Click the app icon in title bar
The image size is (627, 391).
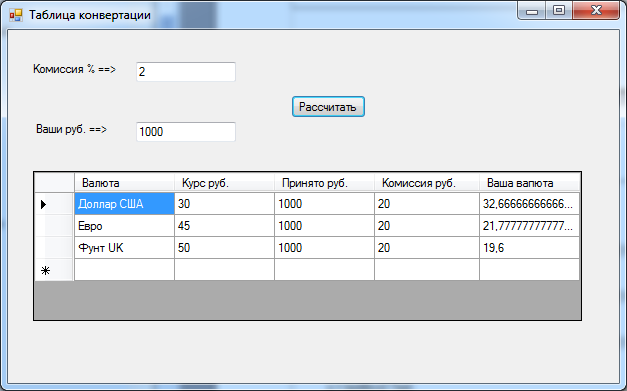coord(16,15)
